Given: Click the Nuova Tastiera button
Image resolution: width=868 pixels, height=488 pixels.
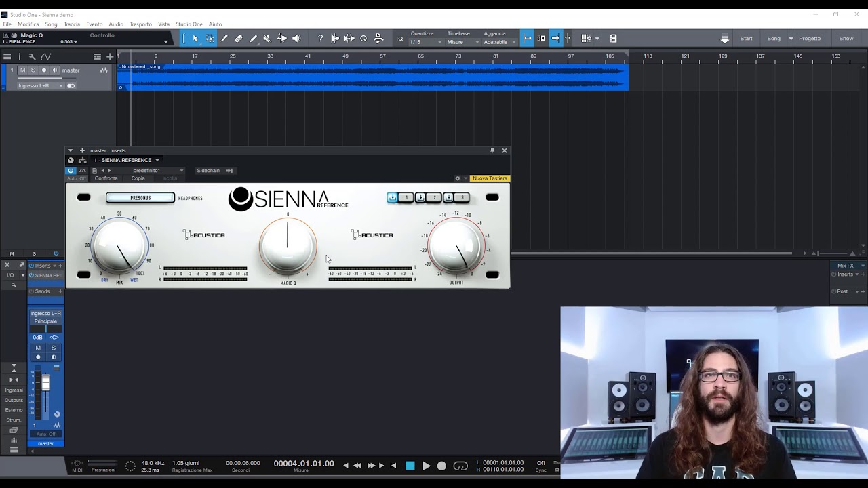Looking at the screenshot, I should coord(490,178).
